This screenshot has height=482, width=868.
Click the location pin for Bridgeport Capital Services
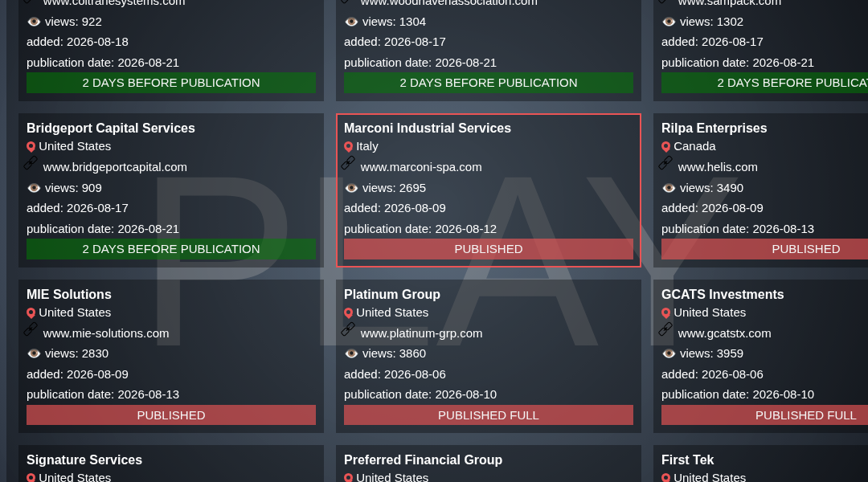click(31, 147)
